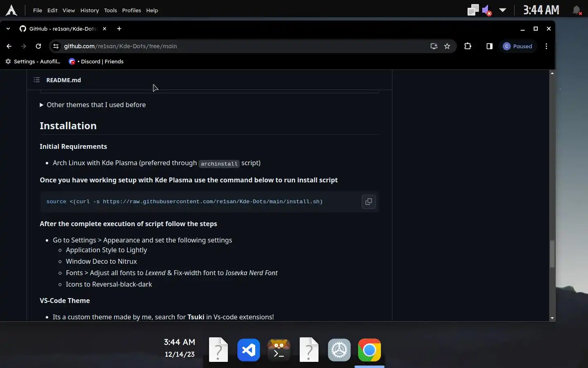The height and width of the screenshot is (368, 588).
Task: Toggle the browser side panel
Action: pyautogui.click(x=490, y=46)
